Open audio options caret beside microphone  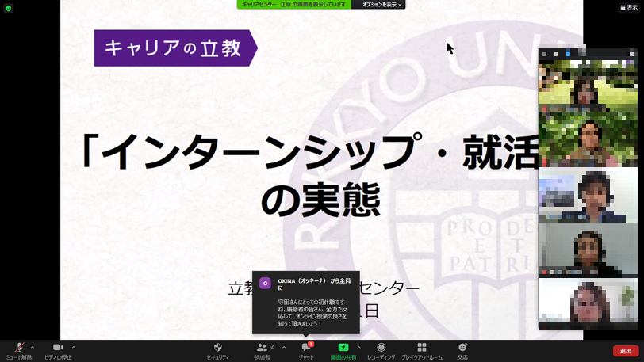tap(33, 348)
